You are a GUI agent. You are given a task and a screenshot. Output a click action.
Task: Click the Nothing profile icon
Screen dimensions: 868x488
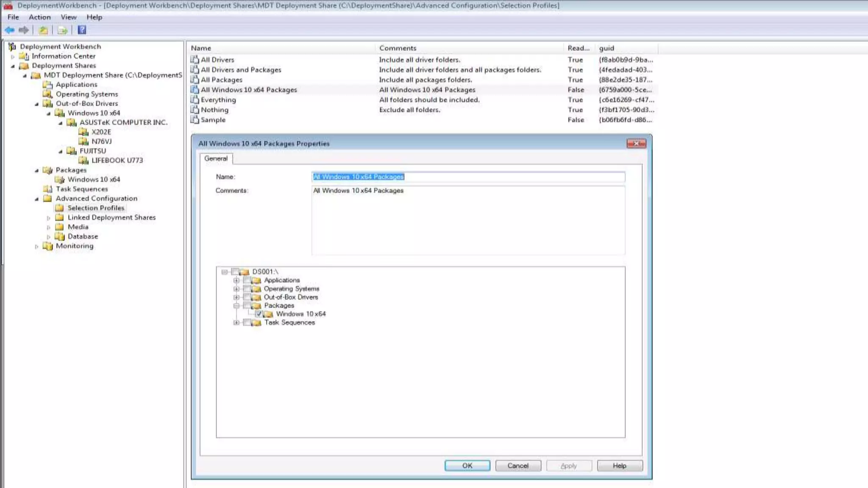click(x=195, y=110)
